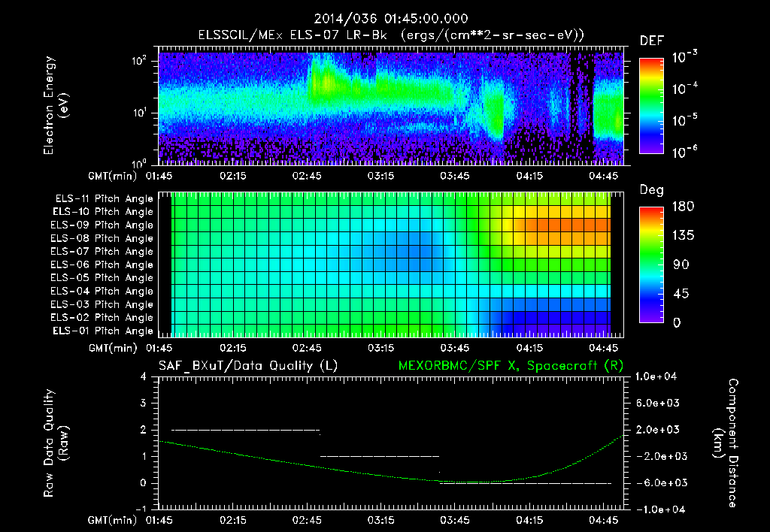Click the 10⁻⁶ value on the DEF scale
The width and height of the screenshot is (770, 532).
click(684, 152)
